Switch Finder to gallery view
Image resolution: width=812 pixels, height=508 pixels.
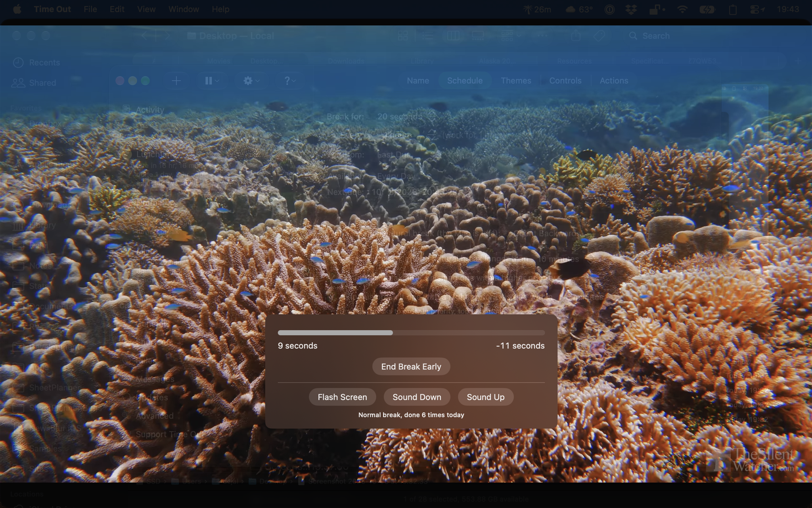pos(478,36)
